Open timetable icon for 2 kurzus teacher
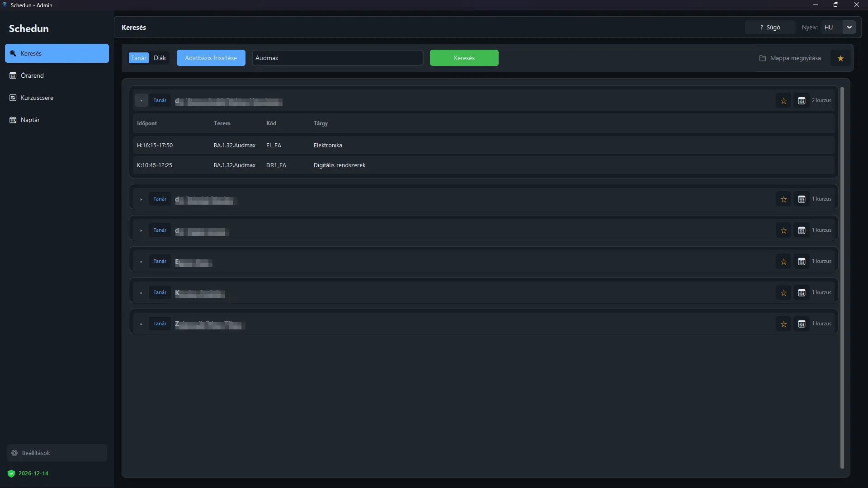This screenshot has height=488, width=868. 802,100
